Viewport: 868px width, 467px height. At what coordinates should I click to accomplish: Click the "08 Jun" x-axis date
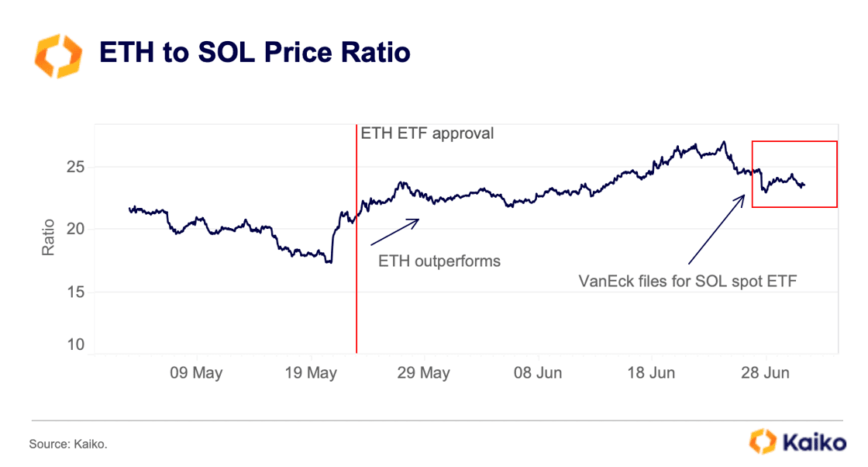538,373
